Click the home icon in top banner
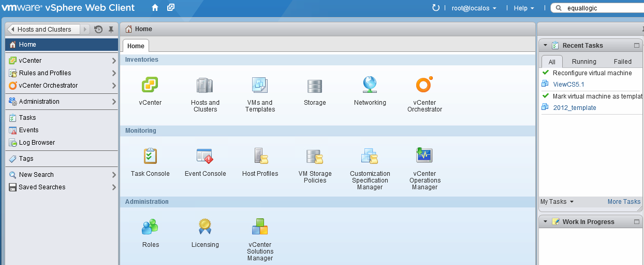Screen dimensions: 644x265 [155, 8]
